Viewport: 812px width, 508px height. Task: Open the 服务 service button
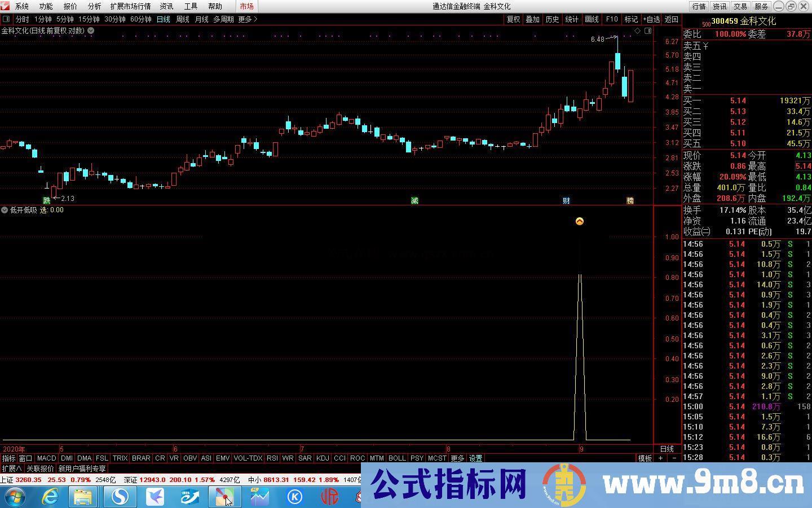pyautogui.click(x=761, y=6)
